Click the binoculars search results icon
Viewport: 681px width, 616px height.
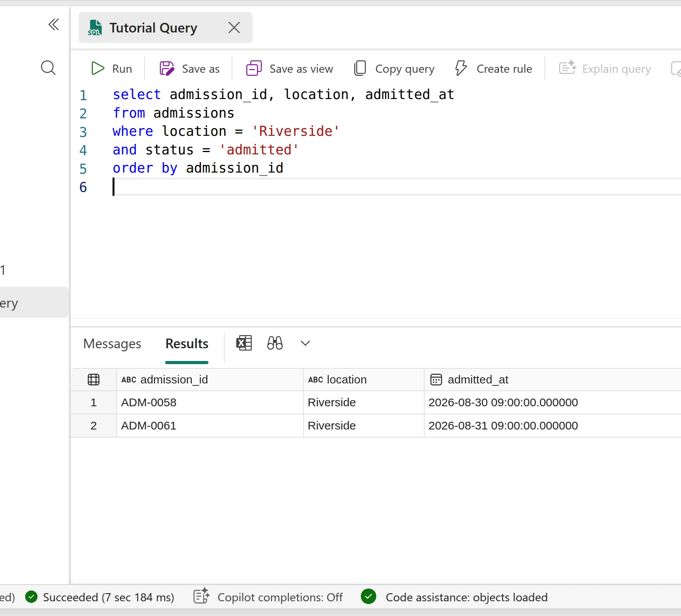tap(275, 343)
